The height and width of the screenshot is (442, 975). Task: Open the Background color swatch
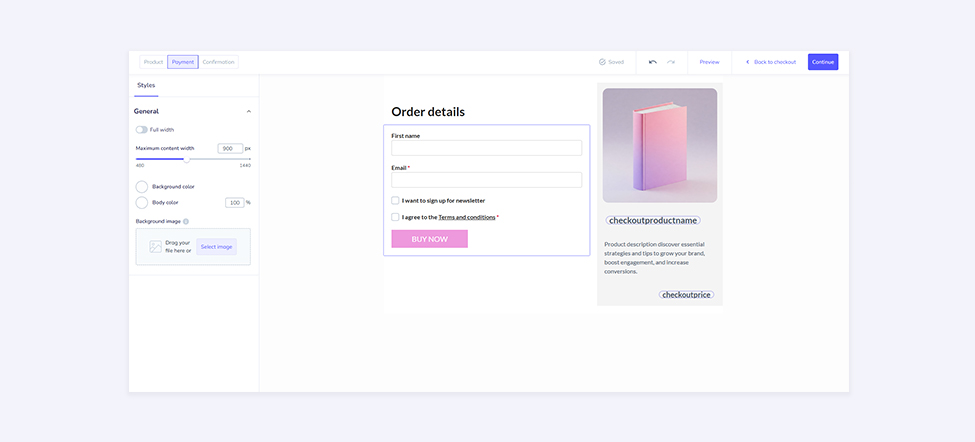click(142, 187)
